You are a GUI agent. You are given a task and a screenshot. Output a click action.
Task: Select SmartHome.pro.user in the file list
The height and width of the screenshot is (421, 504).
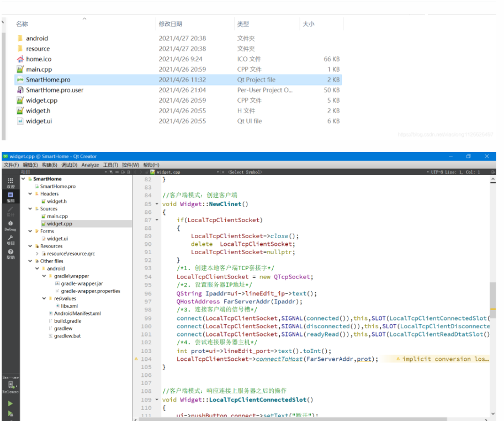54,90
